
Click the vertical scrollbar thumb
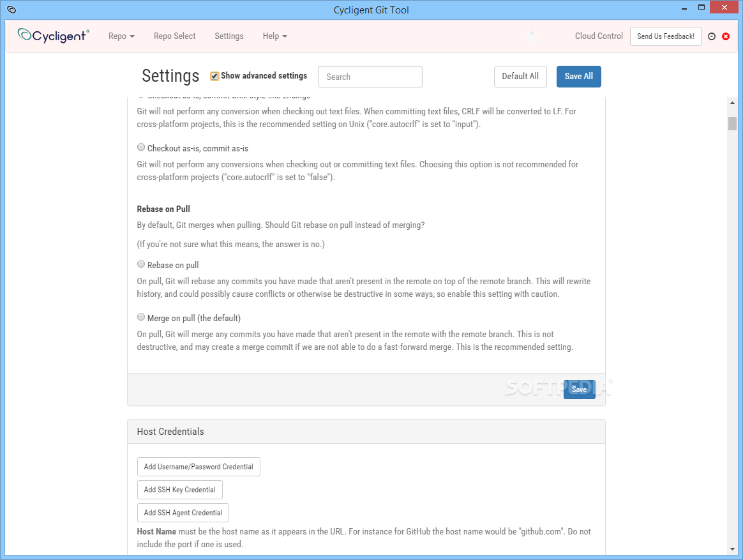coord(732,123)
